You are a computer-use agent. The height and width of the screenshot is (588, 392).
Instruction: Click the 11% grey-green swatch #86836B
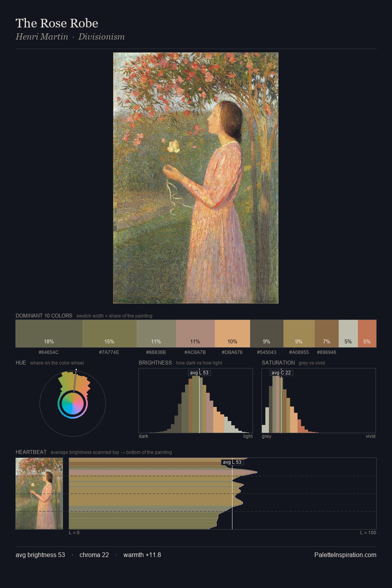click(156, 334)
